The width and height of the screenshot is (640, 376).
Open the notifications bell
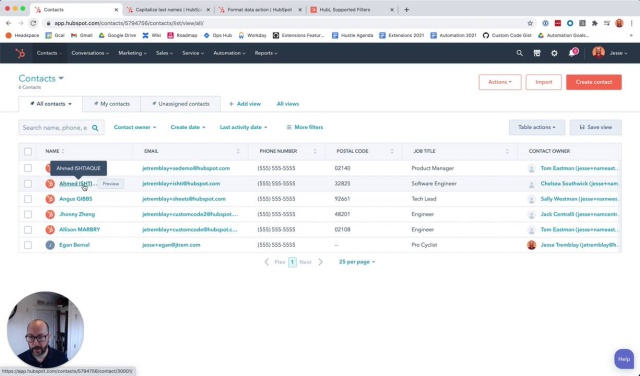tap(572, 53)
